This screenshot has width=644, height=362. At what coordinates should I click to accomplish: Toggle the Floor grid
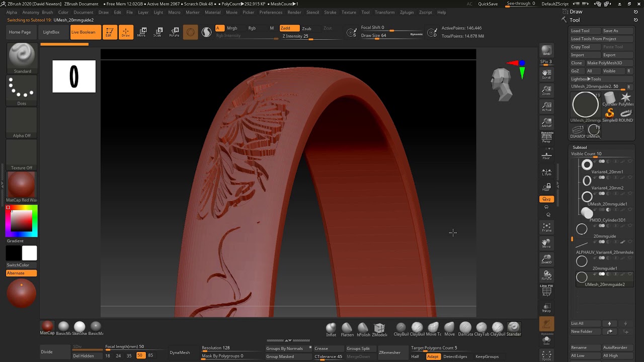(x=546, y=155)
